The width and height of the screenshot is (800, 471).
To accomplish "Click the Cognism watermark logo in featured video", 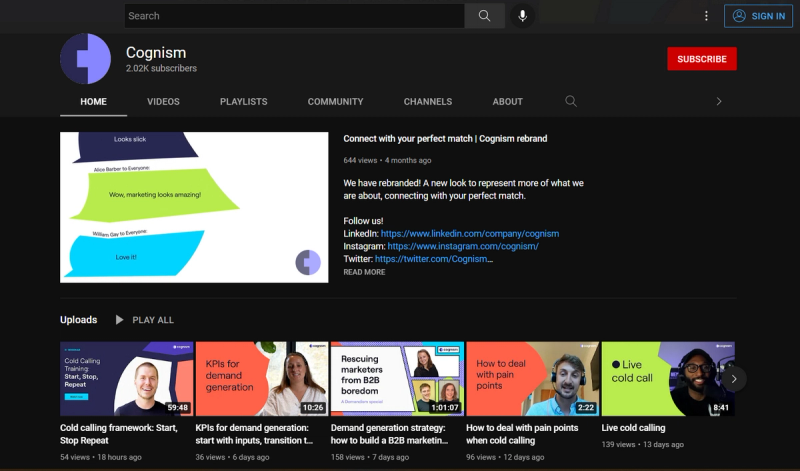I will pyautogui.click(x=308, y=262).
